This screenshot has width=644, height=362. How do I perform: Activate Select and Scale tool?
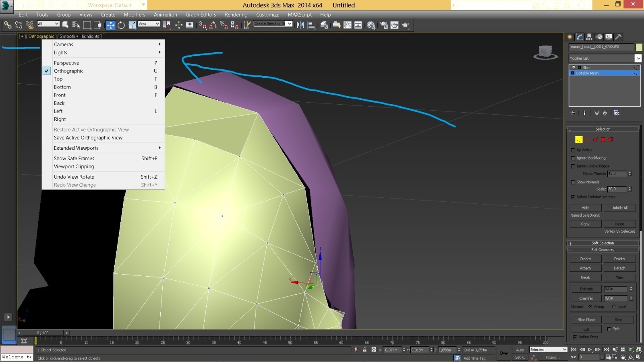[x=132, y=25]
